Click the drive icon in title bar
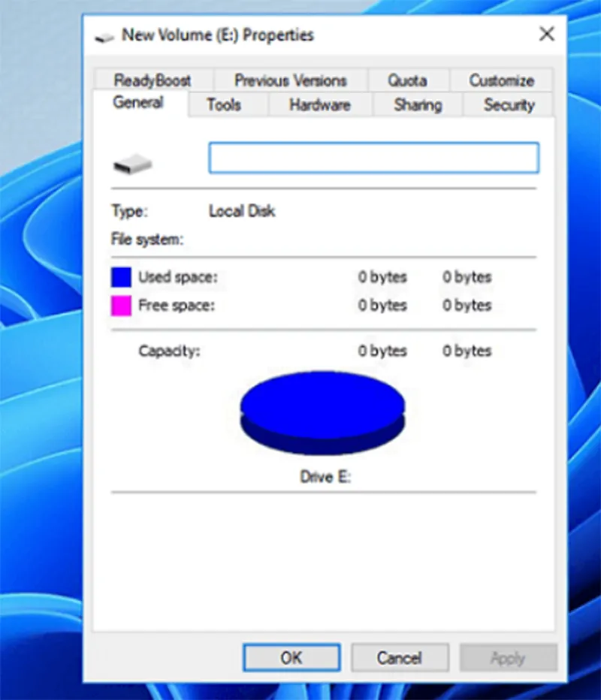 (104, 38)
